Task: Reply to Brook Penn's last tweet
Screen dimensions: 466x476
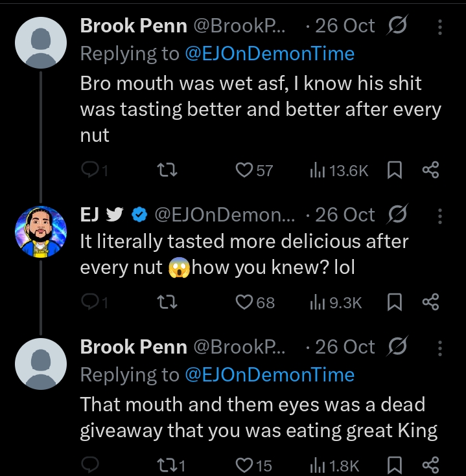Action: [x=89, y=464]
